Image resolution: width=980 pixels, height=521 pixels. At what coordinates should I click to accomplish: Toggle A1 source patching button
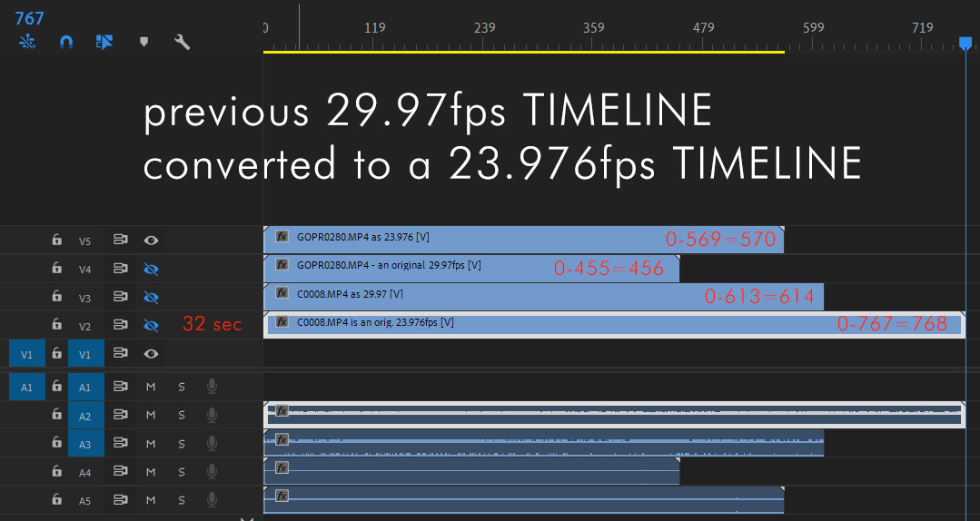tap(27, 388)
